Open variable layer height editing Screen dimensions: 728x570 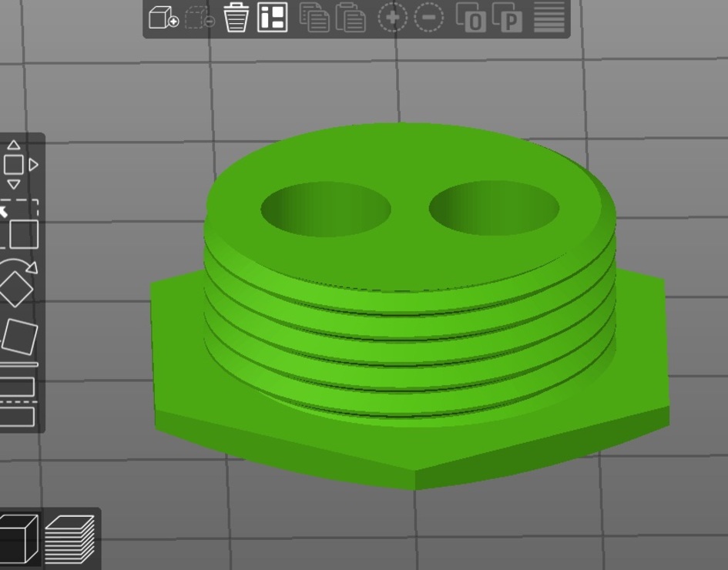(549, 18)
